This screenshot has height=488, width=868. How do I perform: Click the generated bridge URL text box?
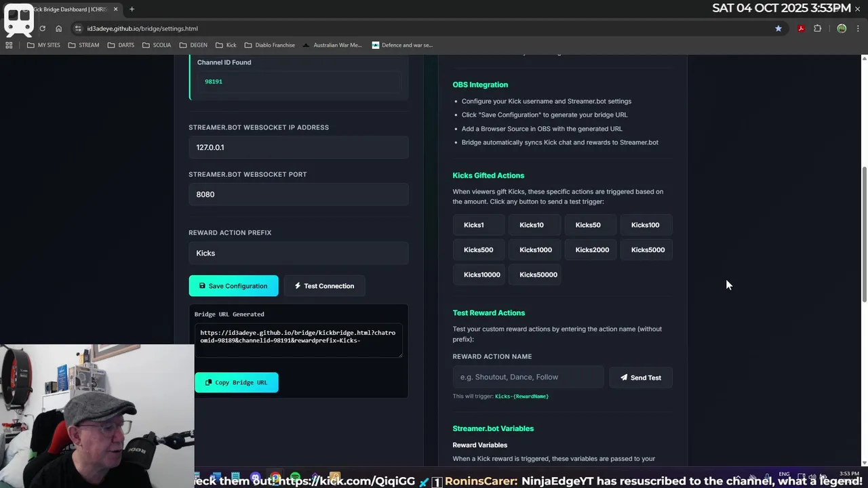point(298,341)
